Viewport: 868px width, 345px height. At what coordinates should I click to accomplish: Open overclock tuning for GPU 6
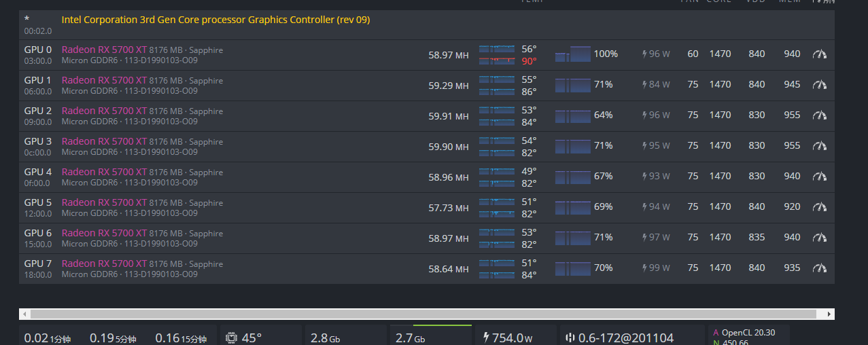(x=820, y=238)
